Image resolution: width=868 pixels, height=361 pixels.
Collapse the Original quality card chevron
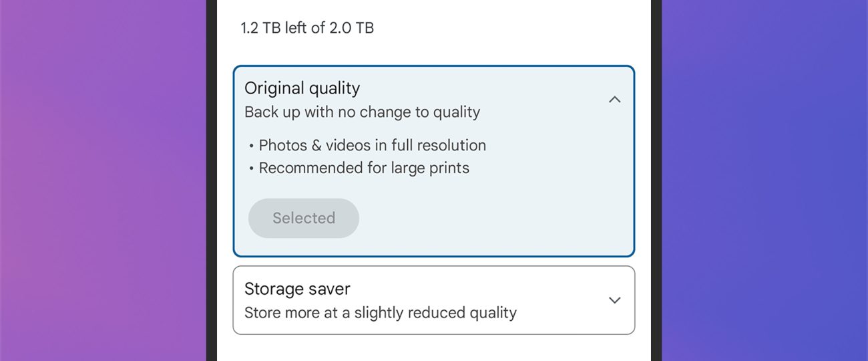614,100
